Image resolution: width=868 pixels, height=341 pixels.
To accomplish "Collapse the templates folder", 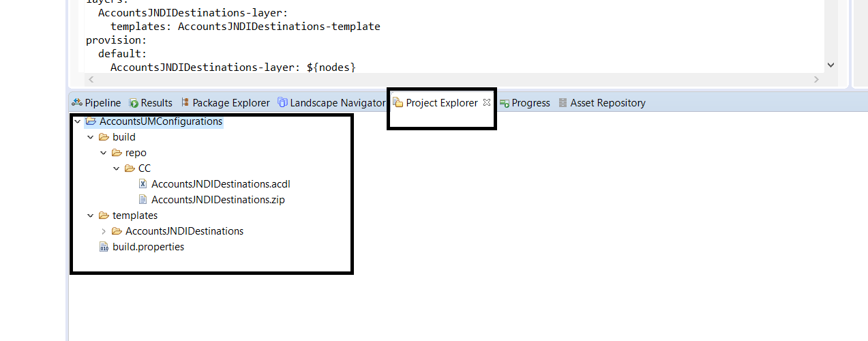I will [x=90, y=216].
